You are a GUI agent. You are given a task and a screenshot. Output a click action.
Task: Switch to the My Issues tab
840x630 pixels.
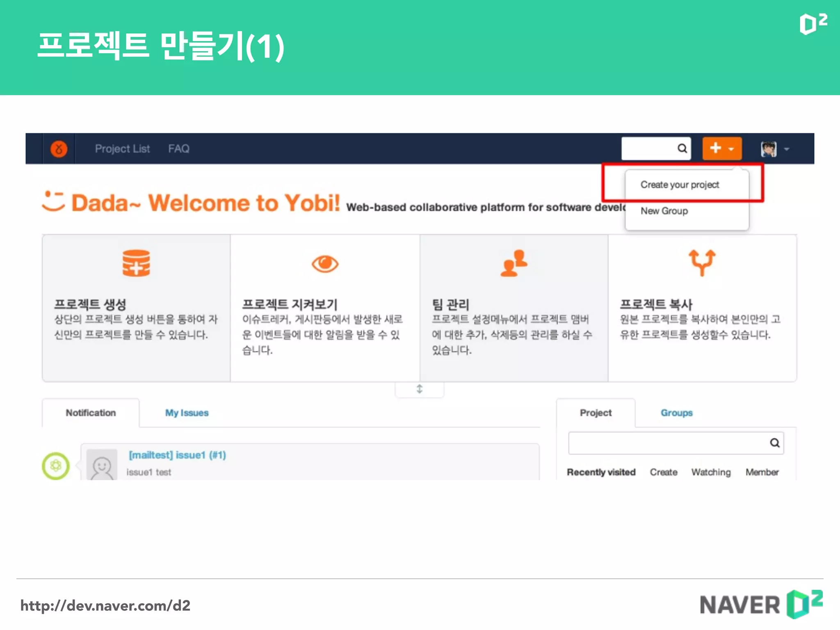point(187,413)
